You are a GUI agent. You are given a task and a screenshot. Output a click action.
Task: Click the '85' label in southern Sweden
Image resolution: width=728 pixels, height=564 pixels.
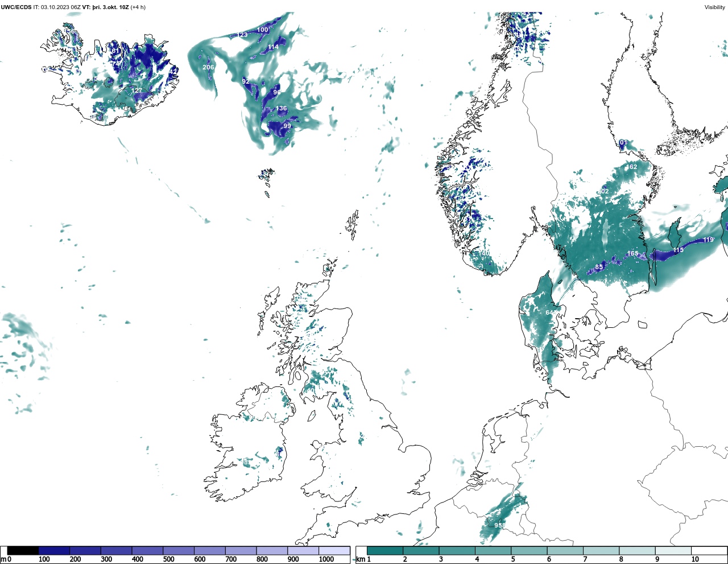tap(599, 267)
